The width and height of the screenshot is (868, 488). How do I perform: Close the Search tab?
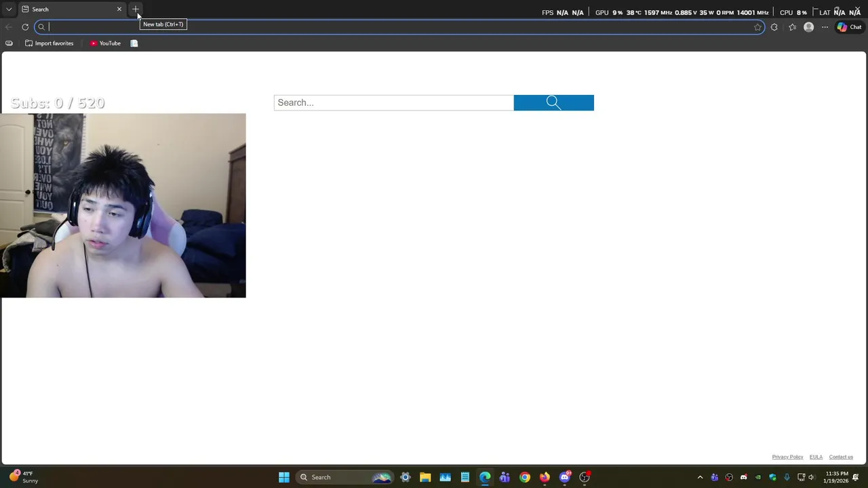coord(119,9)
